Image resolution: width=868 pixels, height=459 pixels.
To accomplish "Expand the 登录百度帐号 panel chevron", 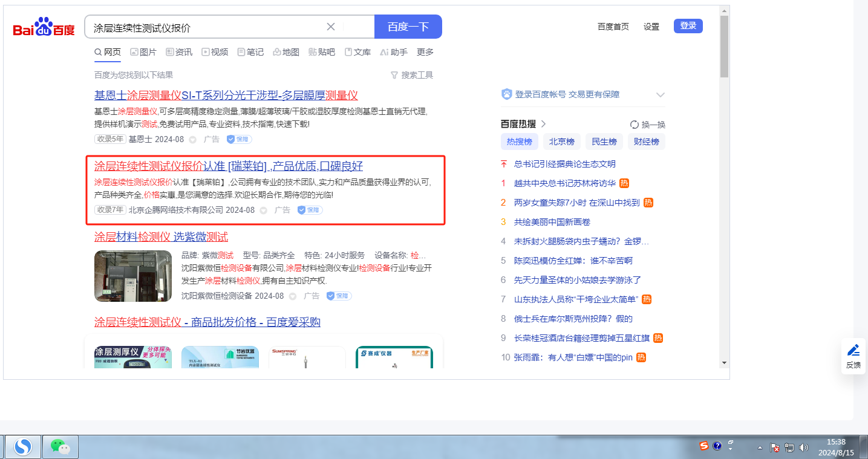I will click(661, 95).
